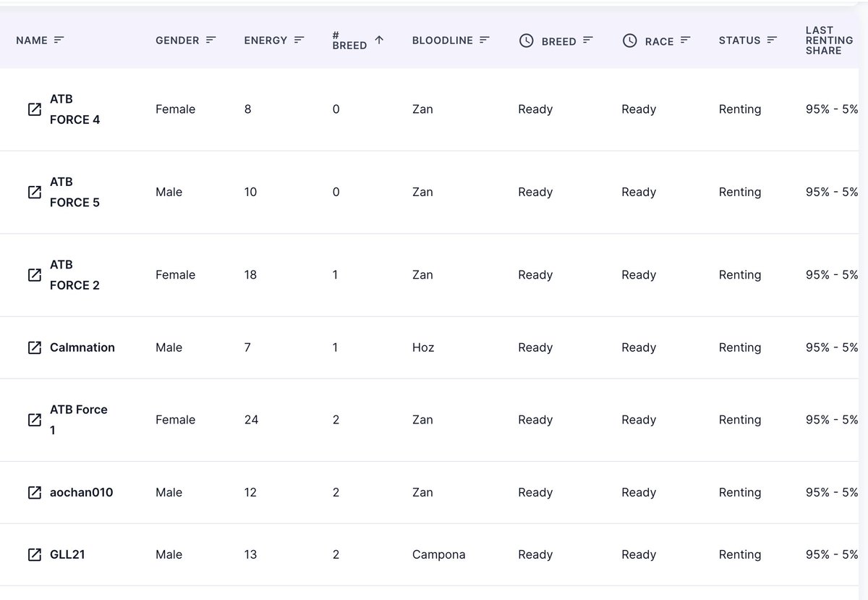Open horse named ATB FORCE 5

pyautogui.click(x=75, y=192)
